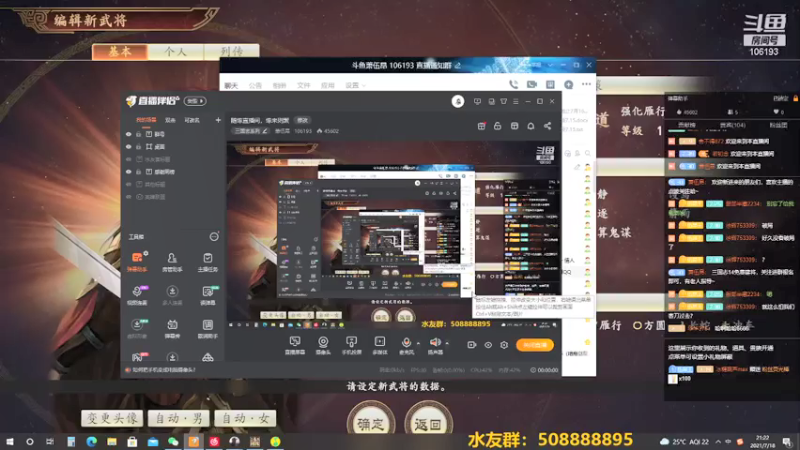This screenshot has width=800, height=450.
Task: Click the unlock padlock icon in the room info bar
Action: point(497,126)
